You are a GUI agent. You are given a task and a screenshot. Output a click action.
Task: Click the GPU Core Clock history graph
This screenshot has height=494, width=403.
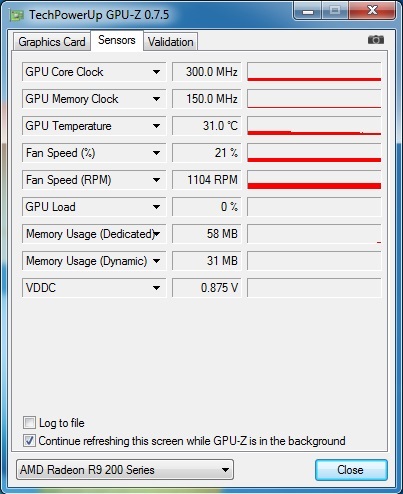[x=314, y=72]
